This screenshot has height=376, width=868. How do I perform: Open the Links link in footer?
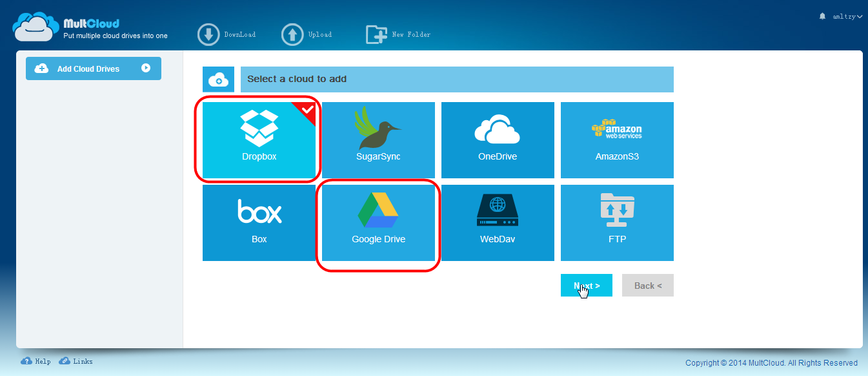click(x=76, y=361)
